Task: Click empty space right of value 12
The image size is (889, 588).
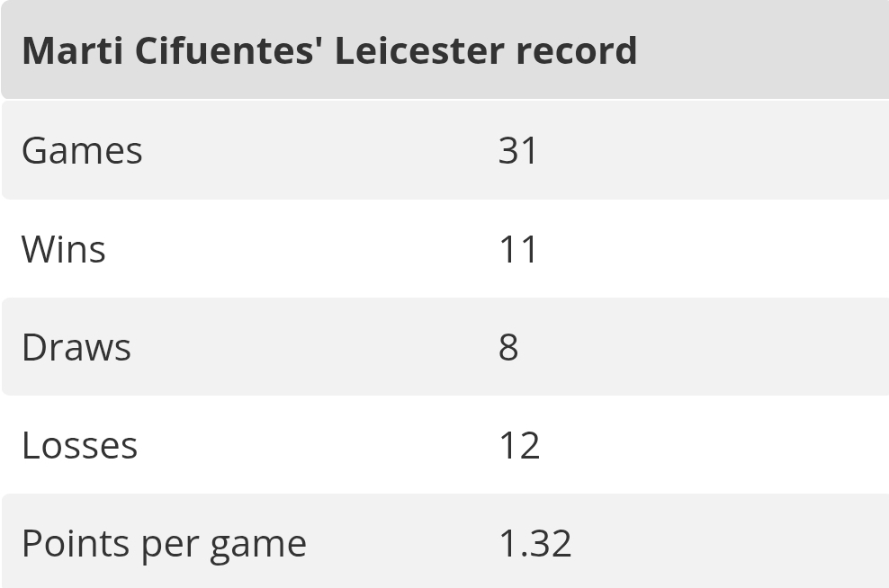Action: click(720, 445)
